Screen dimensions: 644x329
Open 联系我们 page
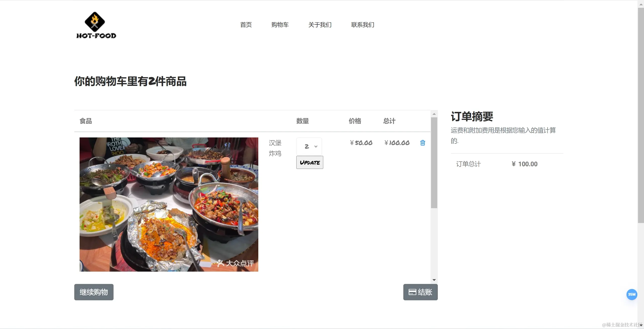(363, 25)
